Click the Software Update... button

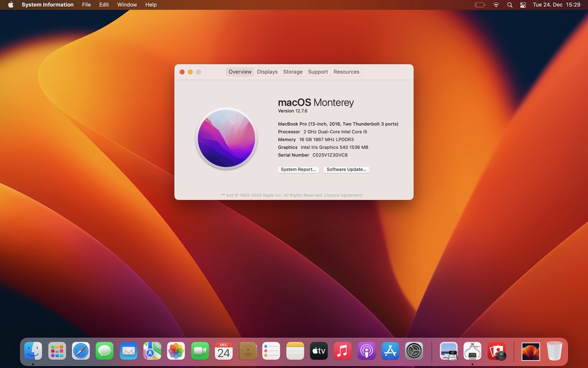(x=347, y=169)
